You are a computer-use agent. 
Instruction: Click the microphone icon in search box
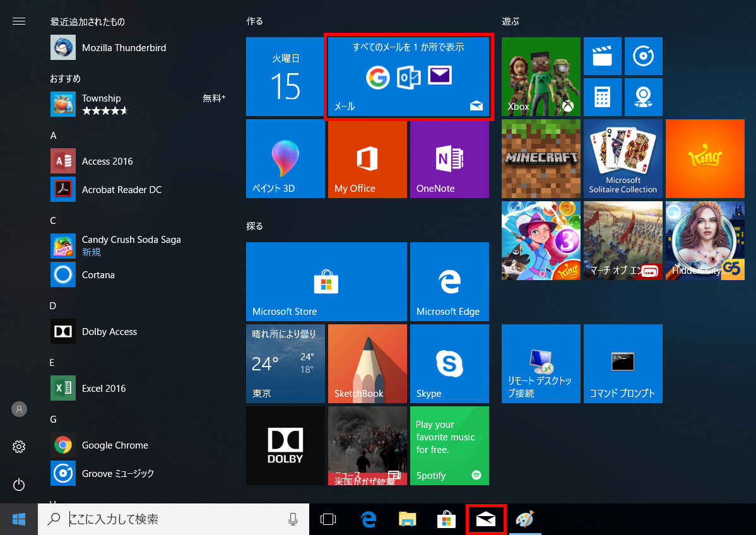pyautogui.click(x=293, y=519)
